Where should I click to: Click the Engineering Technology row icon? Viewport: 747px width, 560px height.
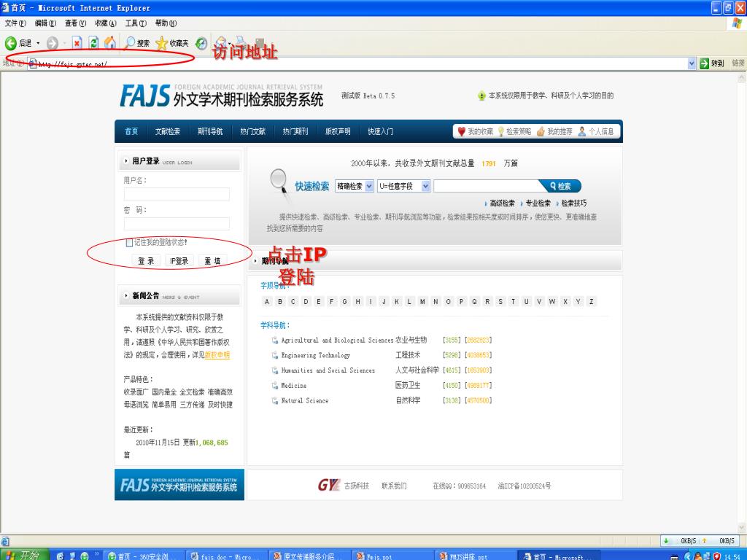coord(275,355)
